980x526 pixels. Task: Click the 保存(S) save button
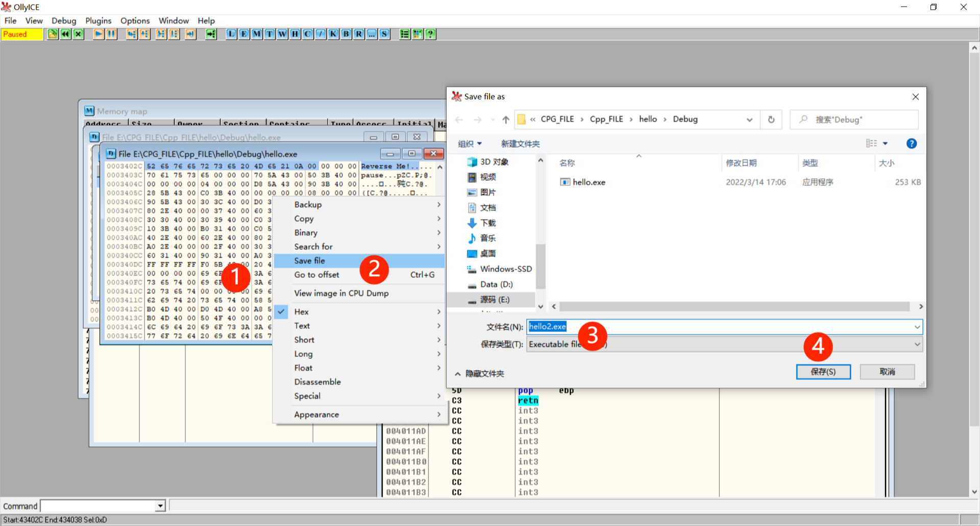pyautogui.click(x=823, y=372)
